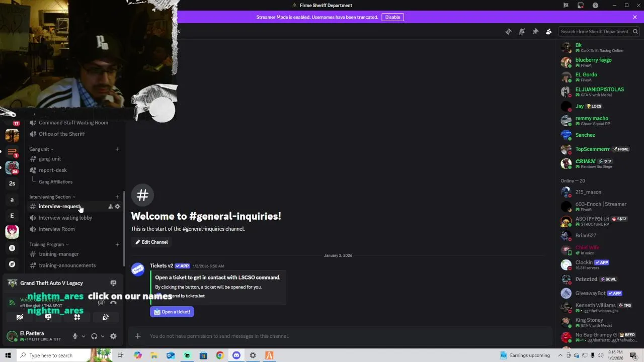Collapse the Training Program category
Viewport: 644px width, 362px height.
[49, 244]
